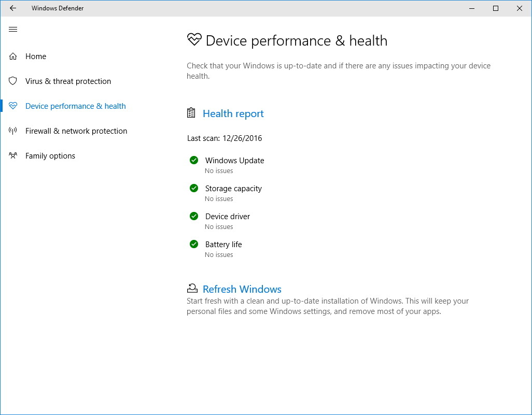
Task: Click the green checkmark for Battery life
Action: 194,244
